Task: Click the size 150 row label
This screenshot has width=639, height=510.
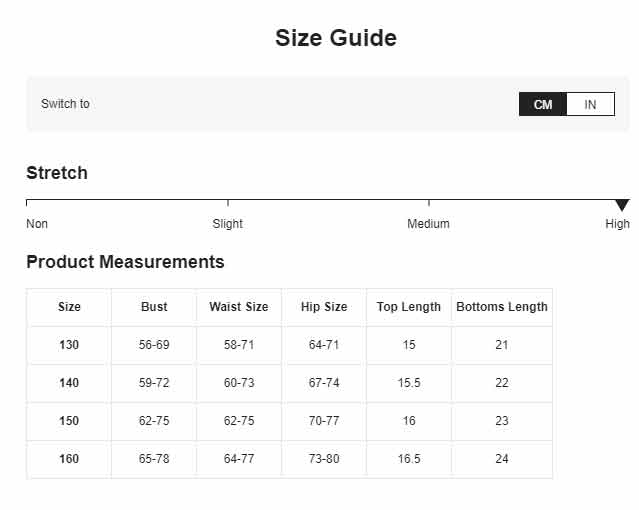Action: point(69,421)
